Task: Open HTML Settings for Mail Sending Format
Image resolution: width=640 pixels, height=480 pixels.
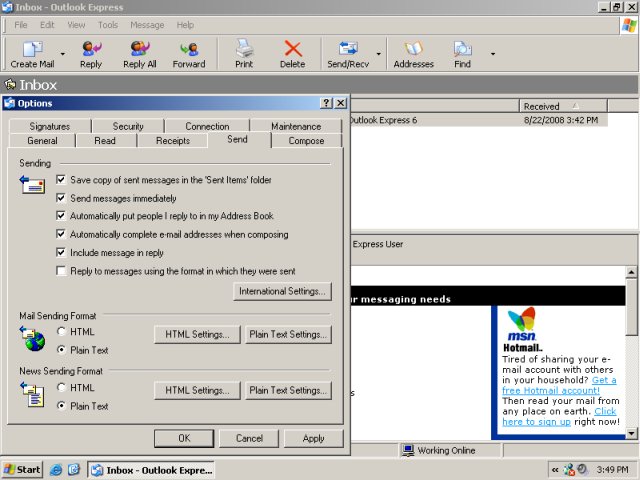Action: (197, 334)
